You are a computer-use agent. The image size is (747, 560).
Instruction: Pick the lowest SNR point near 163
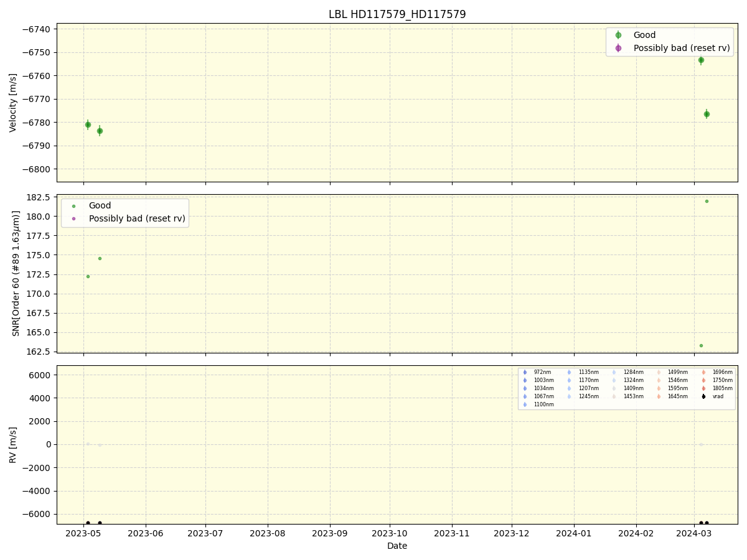point(701,345)
